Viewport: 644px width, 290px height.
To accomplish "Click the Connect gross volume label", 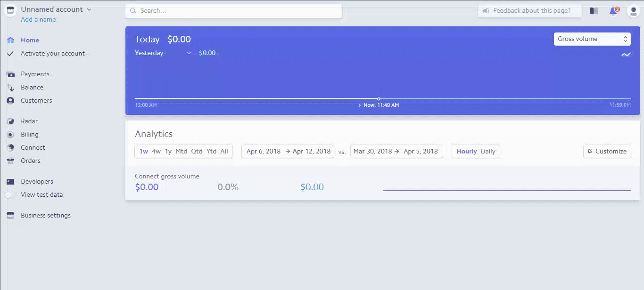I will 167,176.
